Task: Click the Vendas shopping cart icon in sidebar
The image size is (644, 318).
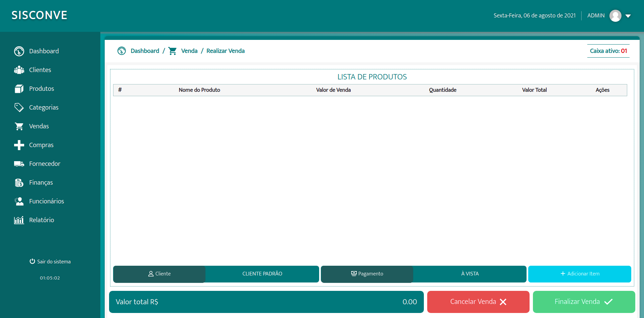Action: pos(19,126)
